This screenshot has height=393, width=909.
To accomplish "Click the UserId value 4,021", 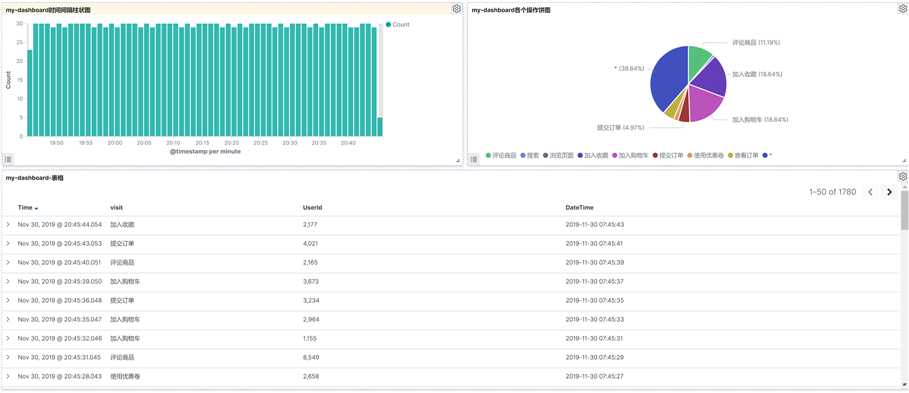I will point(310,243).
